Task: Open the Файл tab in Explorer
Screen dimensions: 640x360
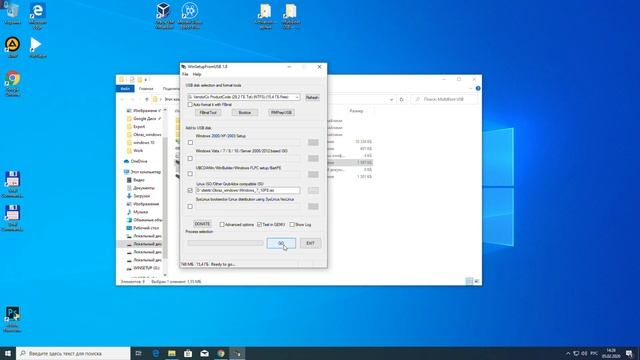Action: click(x=125, y=89)
